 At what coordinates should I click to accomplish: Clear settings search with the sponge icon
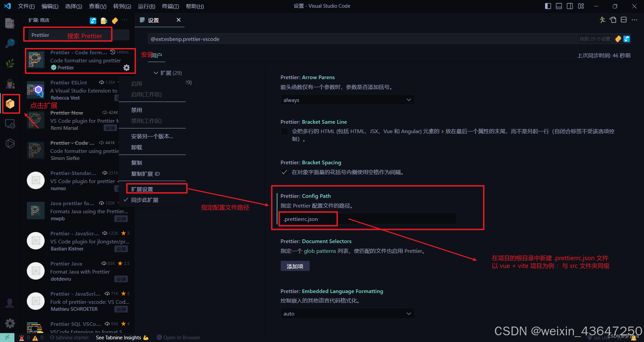click(x=618, y=39)
